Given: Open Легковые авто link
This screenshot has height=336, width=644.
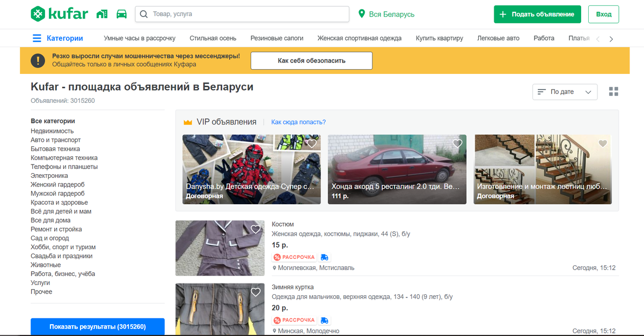Looking at the screenshot, I should pos(498,38).
